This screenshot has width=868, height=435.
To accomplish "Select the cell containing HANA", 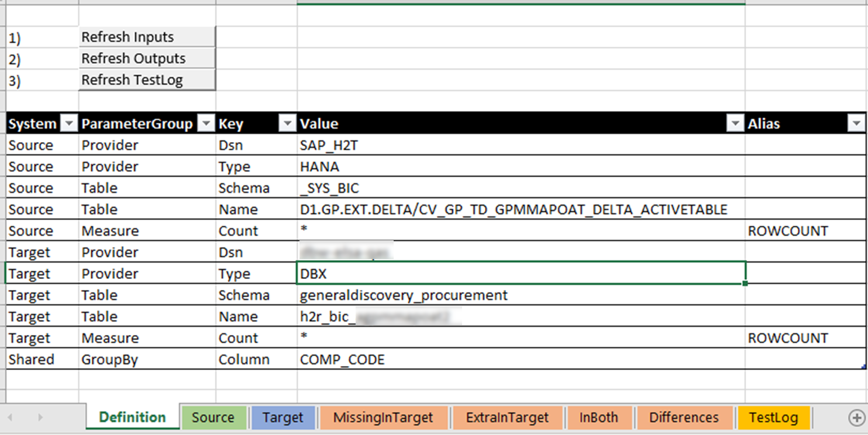I will coord(521,167).
